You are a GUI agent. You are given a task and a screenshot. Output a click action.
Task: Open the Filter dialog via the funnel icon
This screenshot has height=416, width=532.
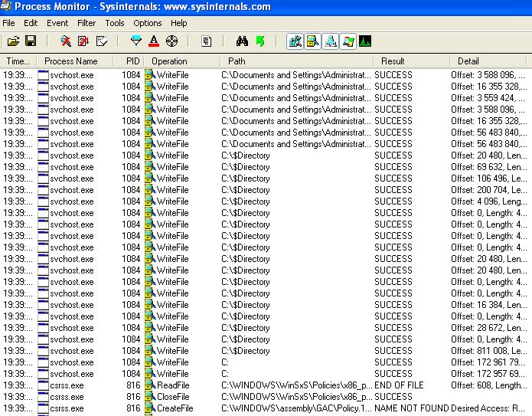pyautogui.click(x=136, y=41)
